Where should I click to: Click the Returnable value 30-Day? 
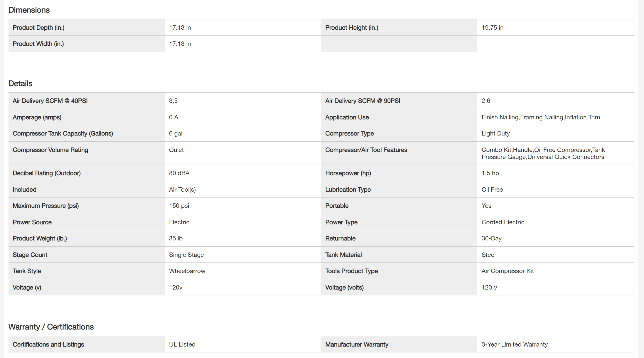491,238
